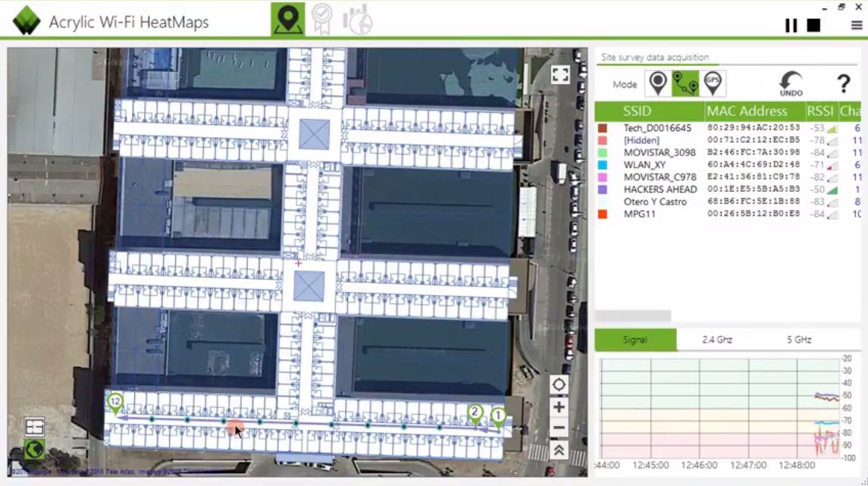Select point-by-point location mode

click(x=658, y=83)
